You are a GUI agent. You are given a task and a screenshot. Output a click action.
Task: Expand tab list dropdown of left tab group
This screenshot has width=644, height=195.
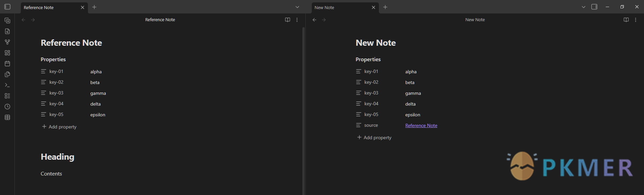point(297,7)
